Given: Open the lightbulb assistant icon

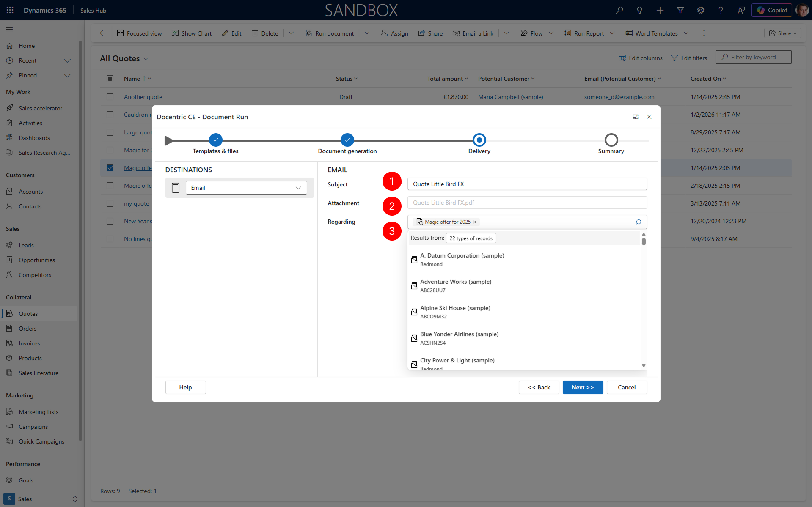Looking at the screenshot, I should point(640,10).
